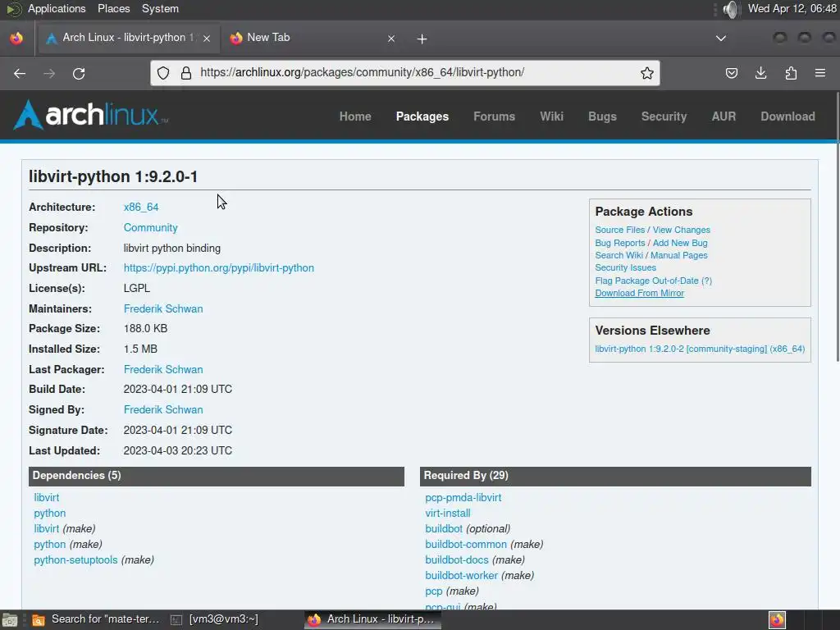The width and height of the screenshot is (840, 630).
Task: Open libvirt-python 1:9.2.0-2 community-staging link
Action: (700, 349)
